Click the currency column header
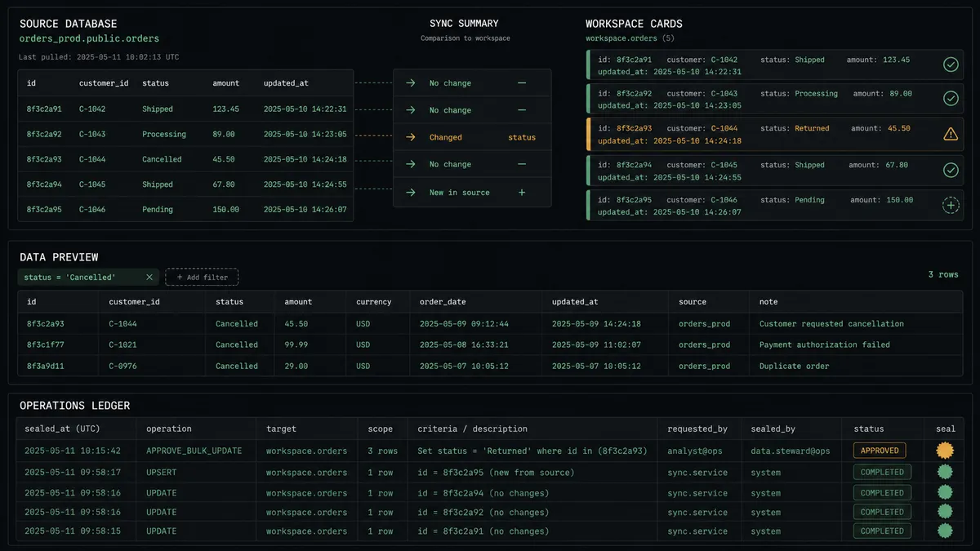Viewport: 980px width, 551px height. [373, 302]
